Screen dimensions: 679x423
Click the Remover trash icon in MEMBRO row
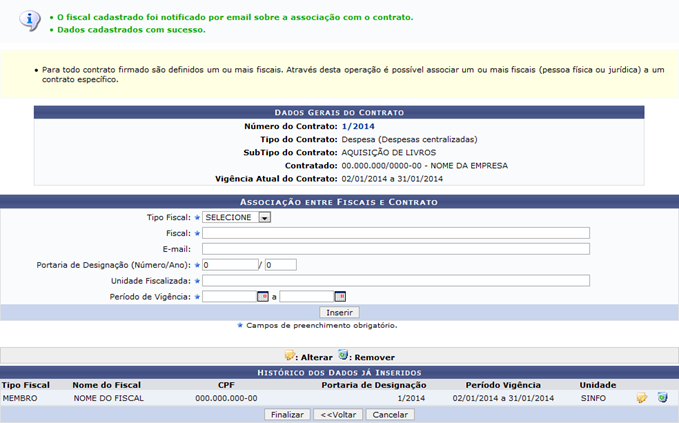click(662, 397)
